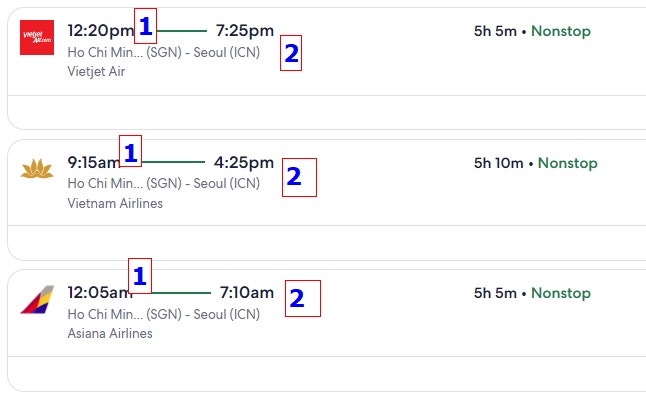This screenshot has height=396, width=646.
Task: Click the 12:20pm departure time
Action: [101, 31]
